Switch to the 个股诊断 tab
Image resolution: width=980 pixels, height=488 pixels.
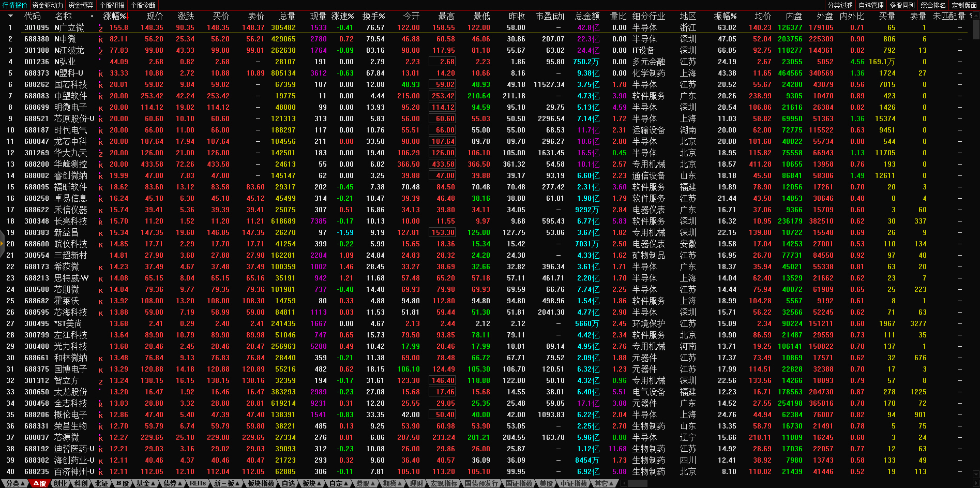tap(143, 5)
